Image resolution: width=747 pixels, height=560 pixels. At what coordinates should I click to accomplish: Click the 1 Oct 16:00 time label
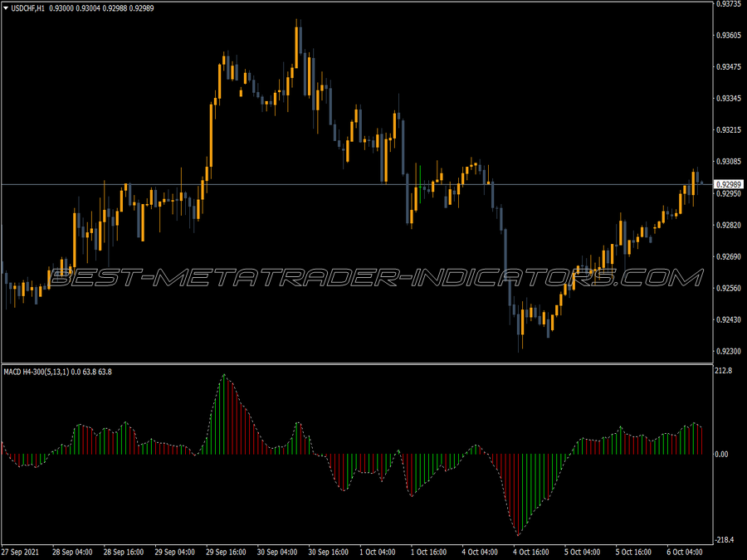429,552
